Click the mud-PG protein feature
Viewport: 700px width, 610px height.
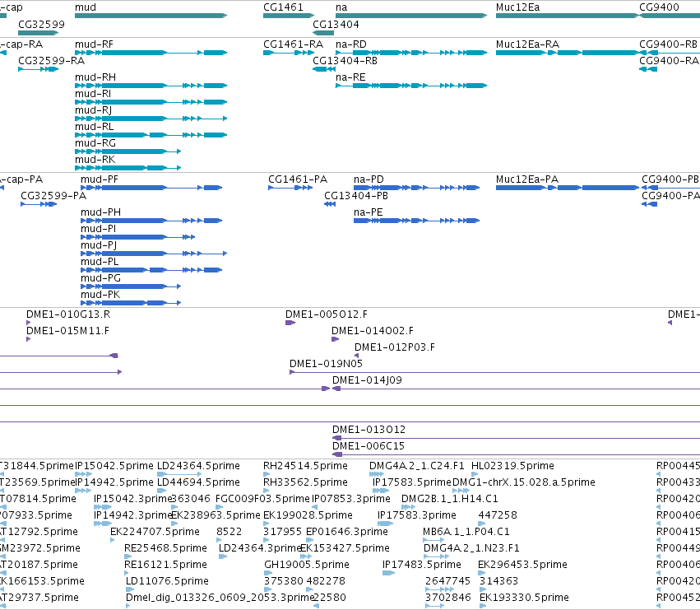click(x=131, y=286)
